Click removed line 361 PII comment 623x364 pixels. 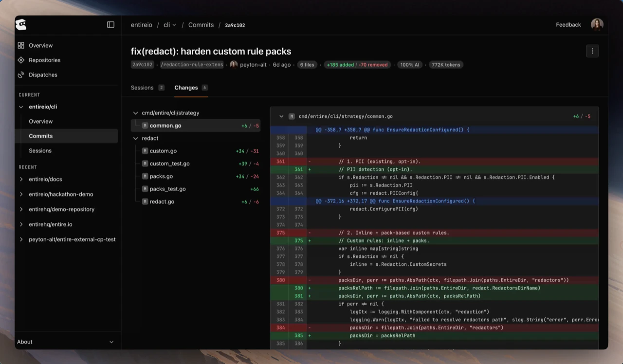(x=434, y=162)
